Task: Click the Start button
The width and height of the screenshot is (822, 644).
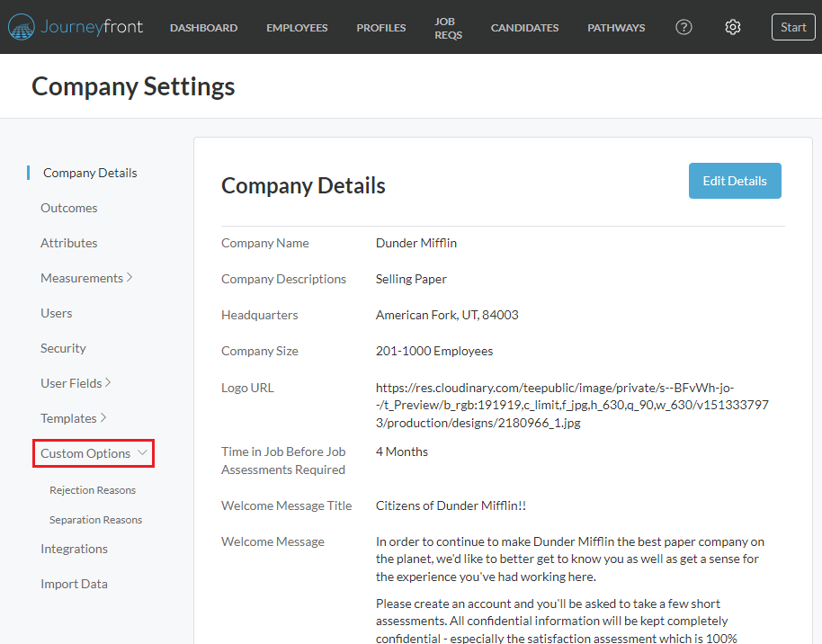Action: (x=792, y=27)
